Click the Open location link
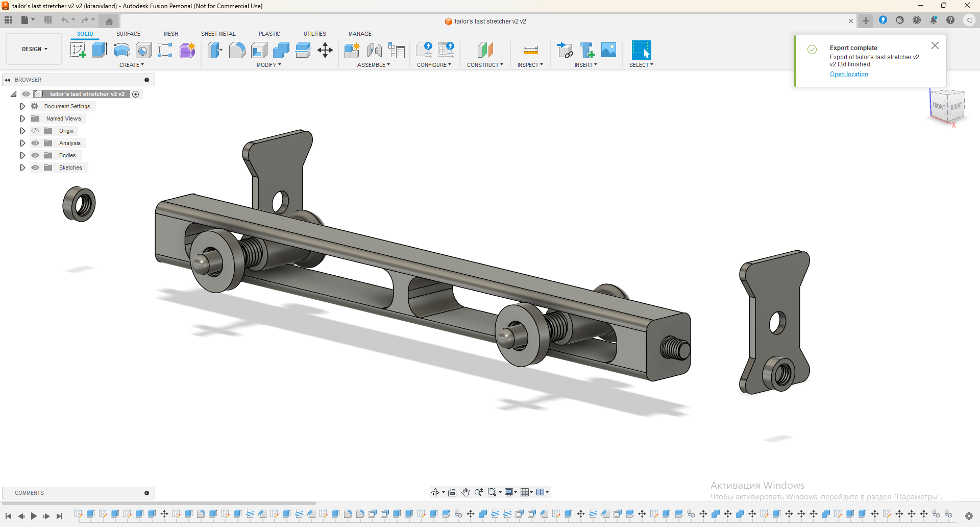 coord(849,74)
